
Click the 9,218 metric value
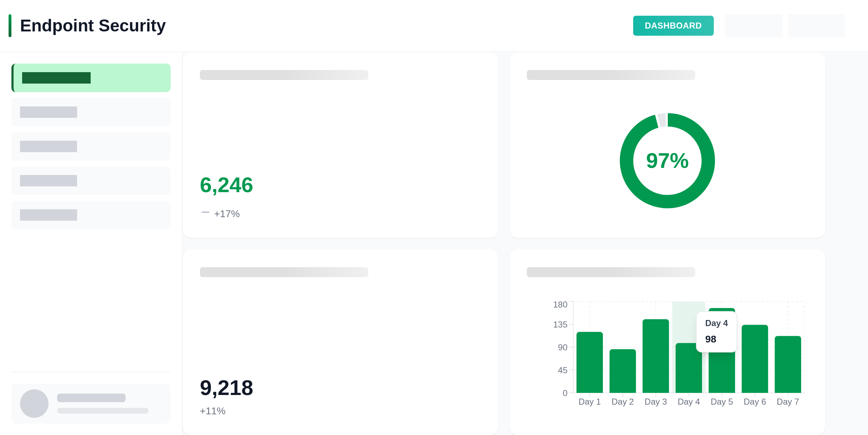click(x=226, y=388)
